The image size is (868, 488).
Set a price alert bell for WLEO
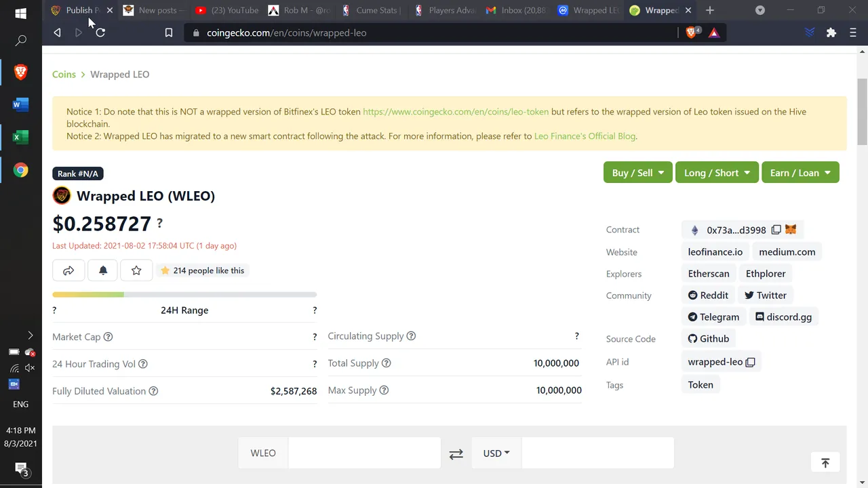[x=103, y=270]
